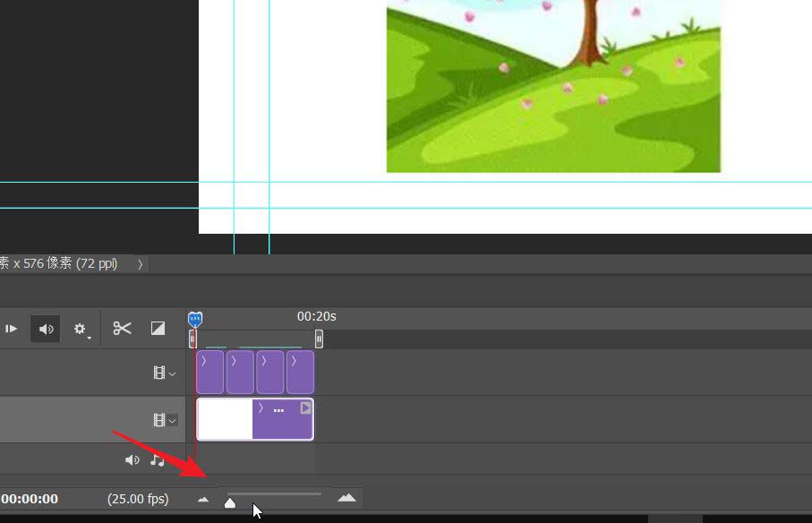Open document info arrow in status bar
812x523 pixels.
click(x=140, y=264)
